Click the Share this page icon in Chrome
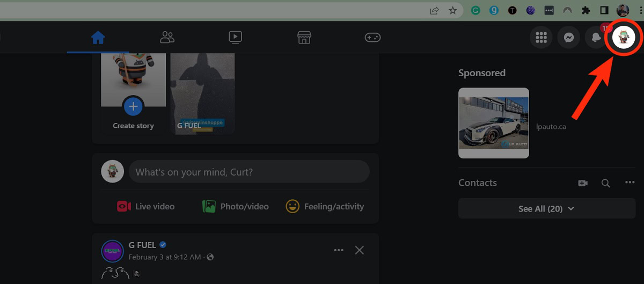This screenshot has height=284, width=644. point(435,10)
